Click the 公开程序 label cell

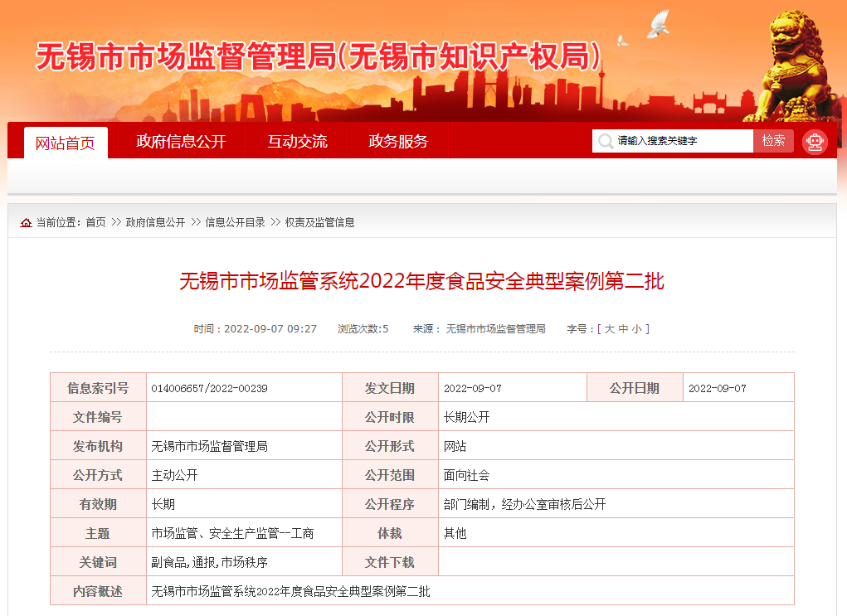(389, 505)
